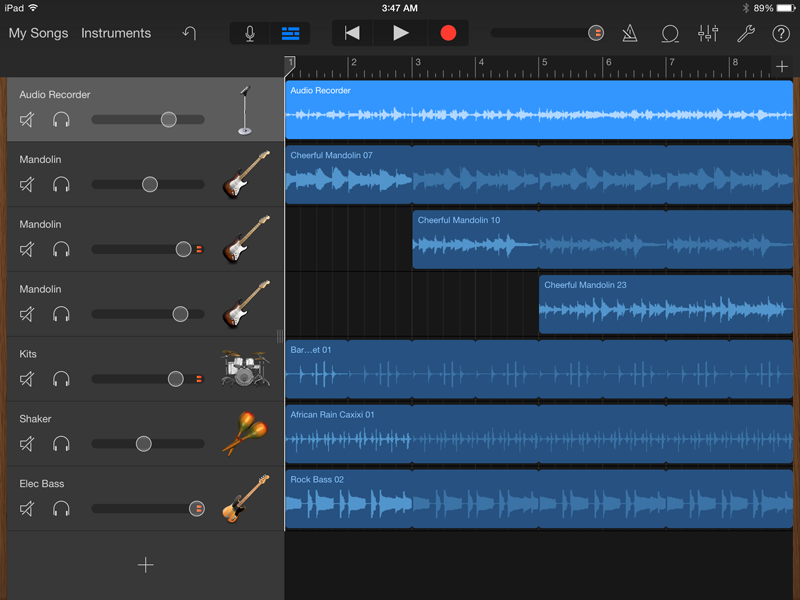Mute the Kits drum track
The height and width of the screenshot is (600, 800).
[x=27, y=379]
